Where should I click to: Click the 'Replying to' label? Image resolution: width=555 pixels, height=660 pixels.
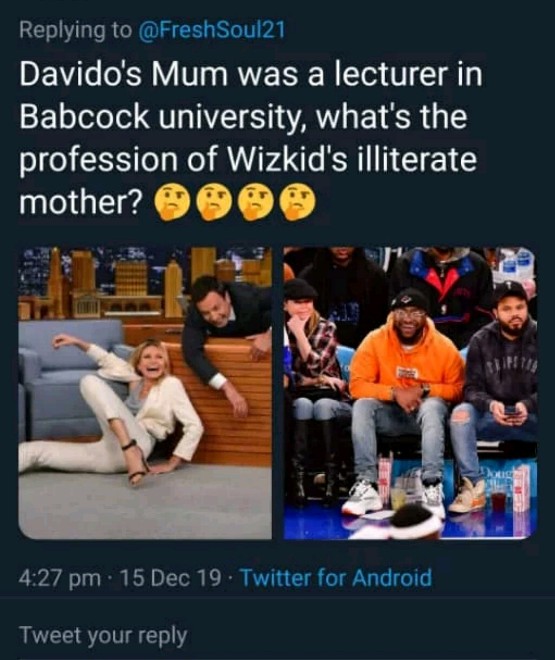point(75,30)
